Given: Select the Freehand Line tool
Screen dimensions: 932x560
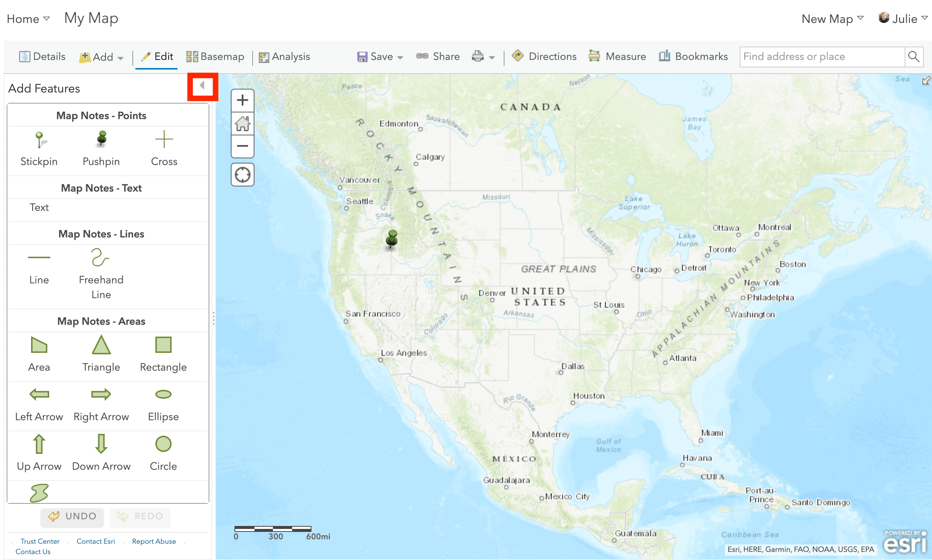Looking at the screenshot, I should (101, 273).
